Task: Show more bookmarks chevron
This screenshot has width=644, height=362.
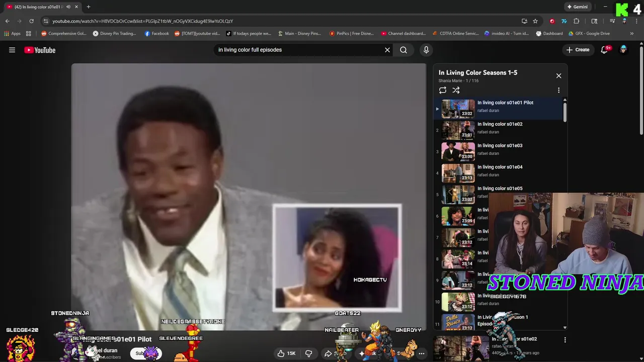Action: pos(631,34)
